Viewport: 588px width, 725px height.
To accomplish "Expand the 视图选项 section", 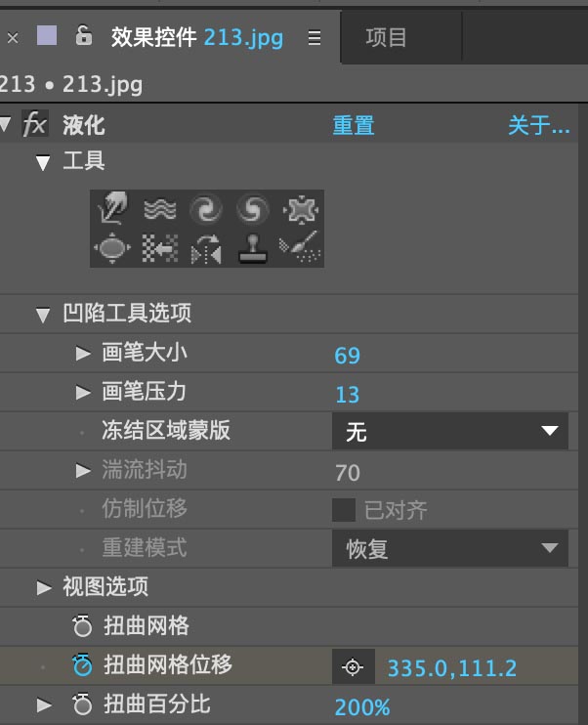I will [x=44, y=587].
